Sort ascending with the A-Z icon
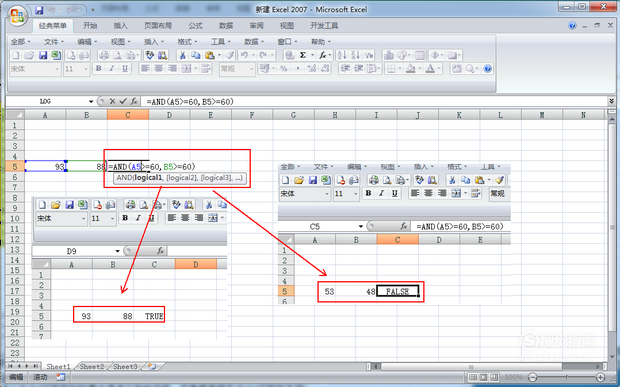Screen dimensions: 620x387 (342, 55)
